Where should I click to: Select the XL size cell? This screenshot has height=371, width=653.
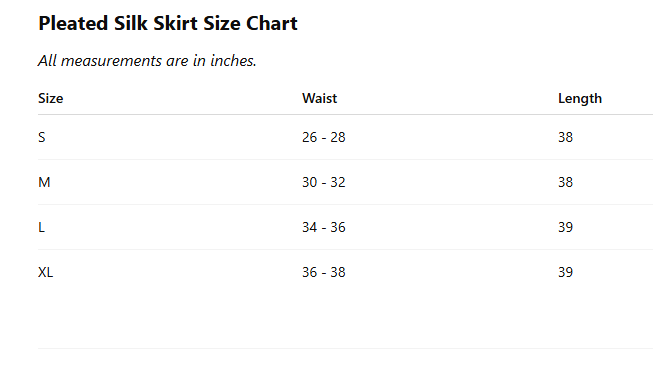[45, 272]
